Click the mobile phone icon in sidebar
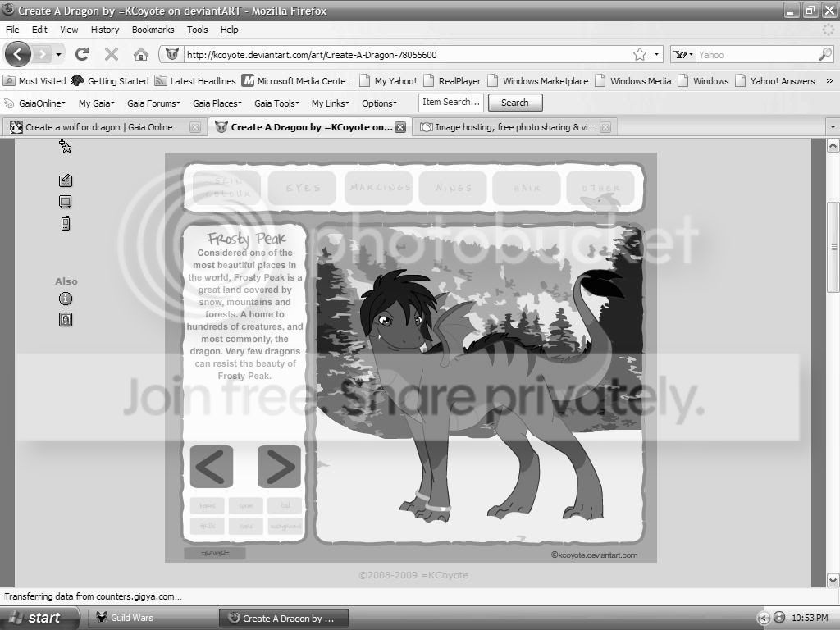 click(x=66, y=223)
